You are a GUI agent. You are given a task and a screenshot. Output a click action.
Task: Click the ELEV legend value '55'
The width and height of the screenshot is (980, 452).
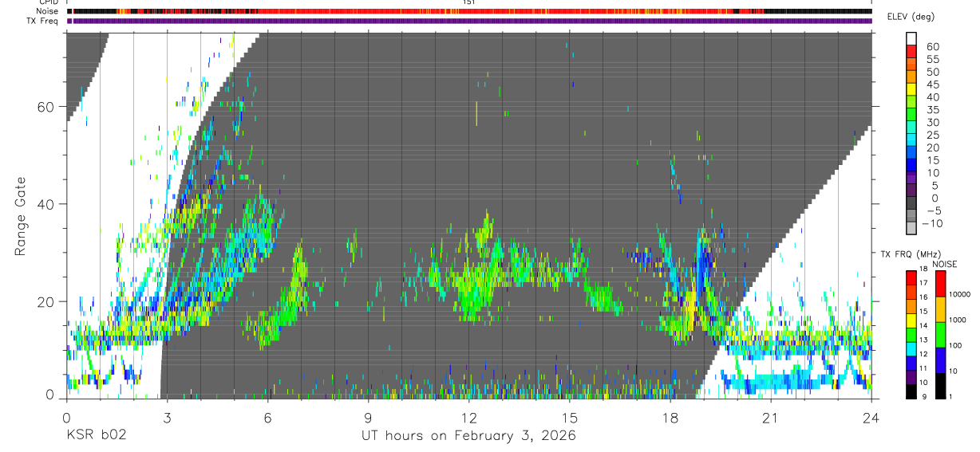pyautogui.click(x=932, y=59)
